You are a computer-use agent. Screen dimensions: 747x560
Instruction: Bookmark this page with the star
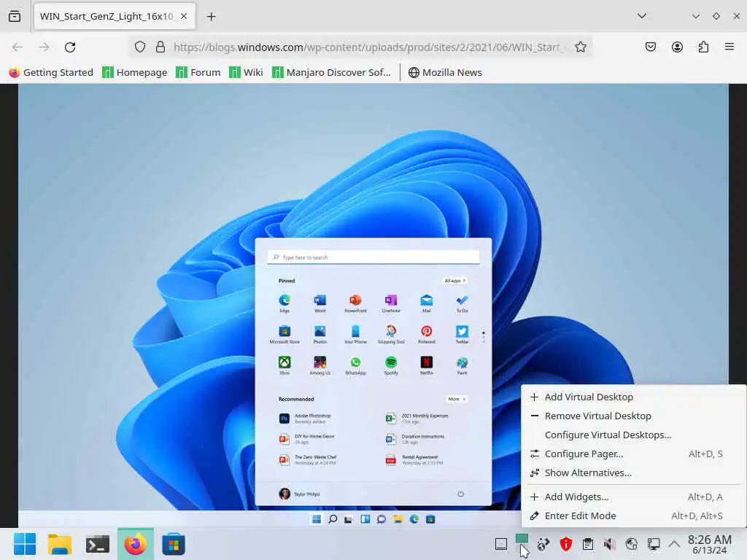click(x=580, y=47)
